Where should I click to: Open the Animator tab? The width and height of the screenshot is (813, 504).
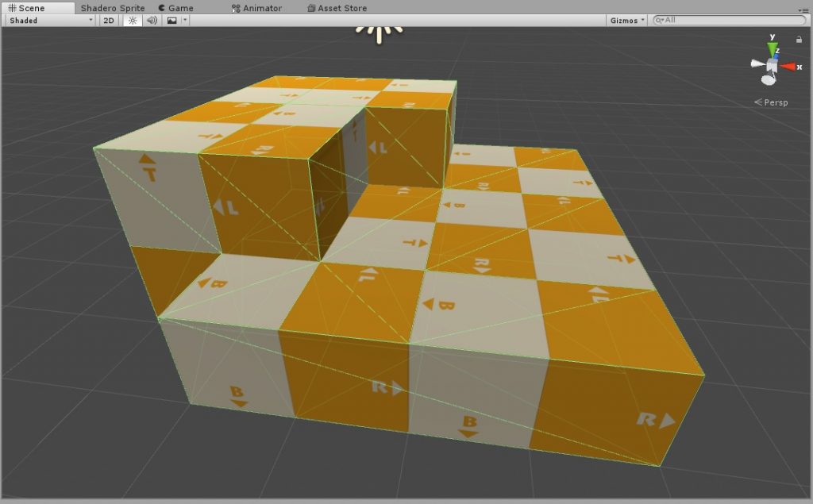[x=262, y=7]
